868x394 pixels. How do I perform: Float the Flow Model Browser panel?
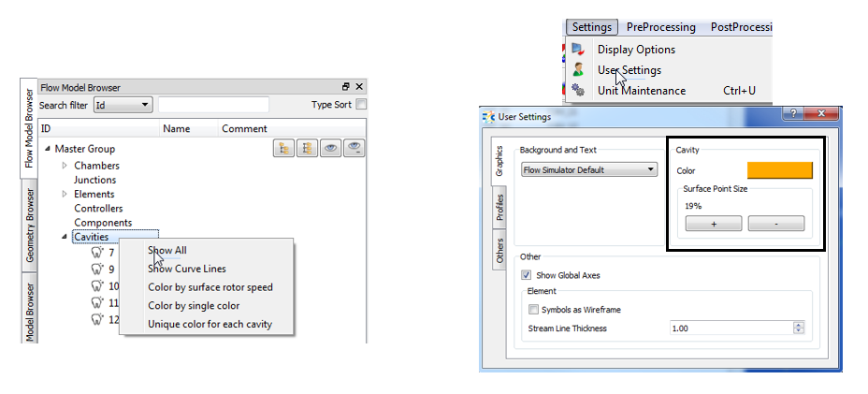tap(345, 87)
